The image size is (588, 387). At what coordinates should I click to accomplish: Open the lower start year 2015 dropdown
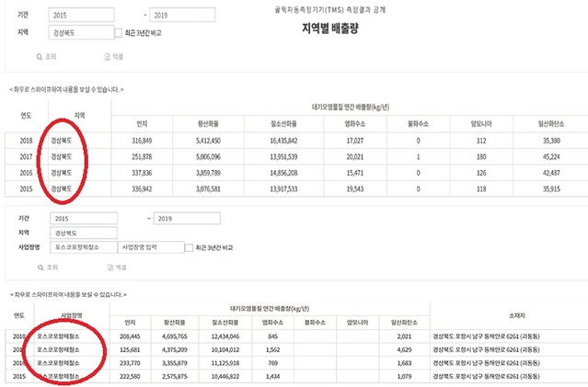coord(84,219)
